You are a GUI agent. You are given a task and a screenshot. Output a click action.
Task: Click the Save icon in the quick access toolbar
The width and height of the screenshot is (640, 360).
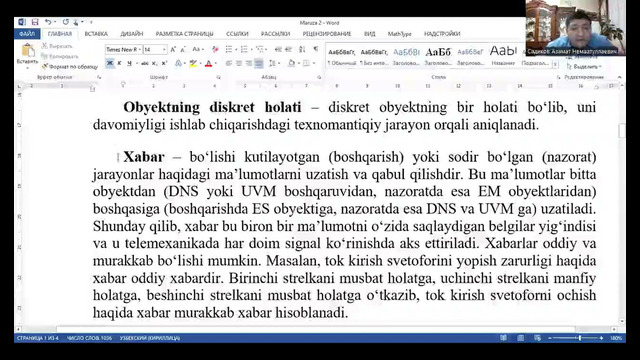pos(35,22)
